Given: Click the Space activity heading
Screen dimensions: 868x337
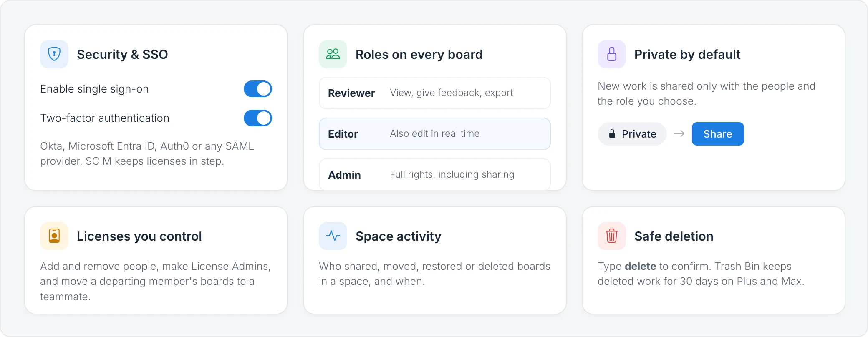Looking at the screenshot, I should pyautogui.click(x=399, y=236).
